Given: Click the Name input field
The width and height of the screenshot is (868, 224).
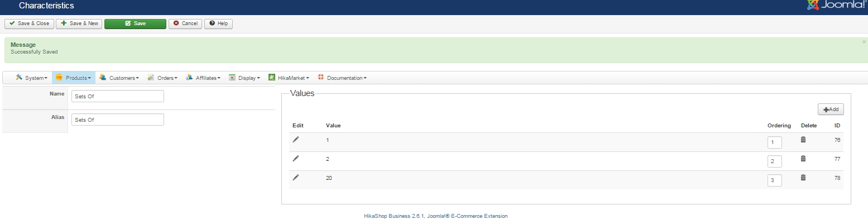Looking at the screenshot, I should tap(118, 96).
